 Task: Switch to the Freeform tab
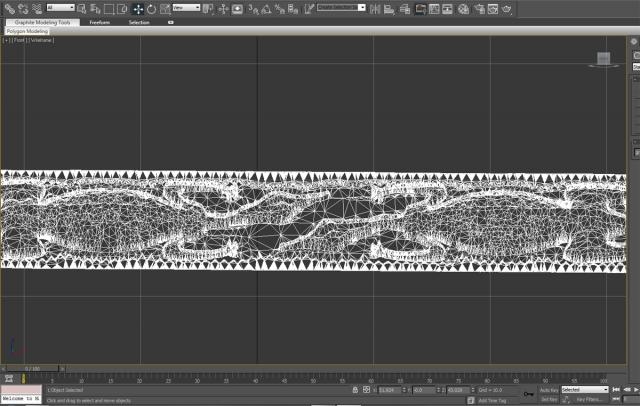[x=99, y=21]
